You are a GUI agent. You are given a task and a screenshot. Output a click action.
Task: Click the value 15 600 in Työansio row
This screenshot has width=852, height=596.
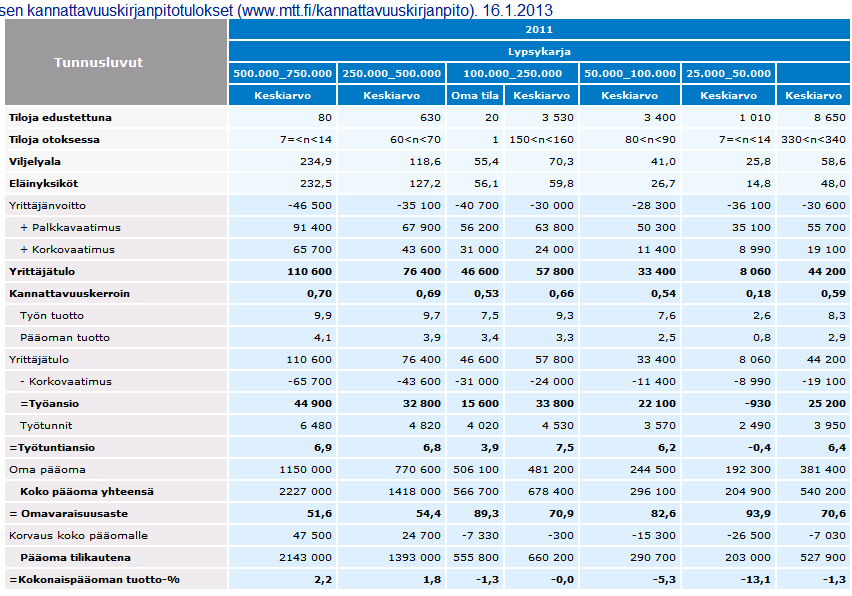pyautogui.click(x=480, y=404)
